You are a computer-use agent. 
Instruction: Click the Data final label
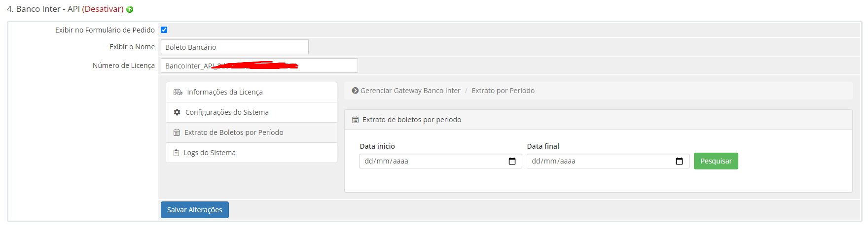pyautogui.click(x=543, y=146)
